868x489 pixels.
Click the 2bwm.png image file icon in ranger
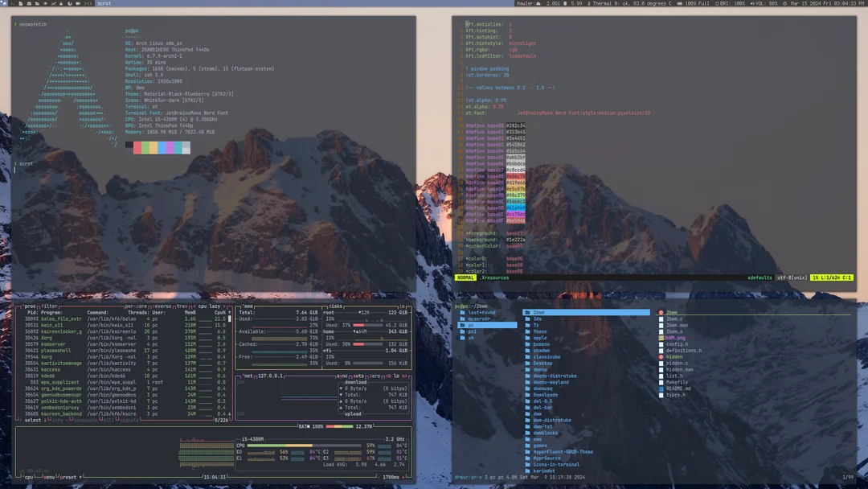(661, 338)
